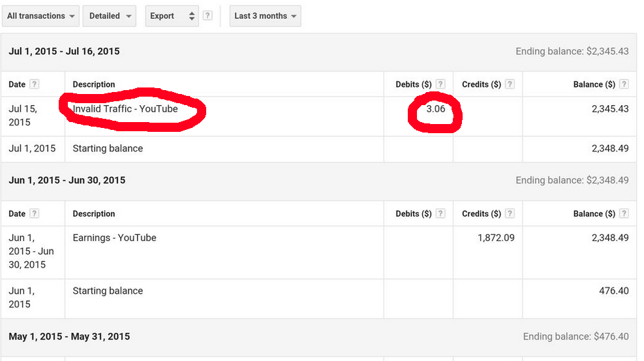Select the Jul 1, 2015 - Jul 16, 2015 header
The height and width of the screenshot is (361, 644).
64,51
